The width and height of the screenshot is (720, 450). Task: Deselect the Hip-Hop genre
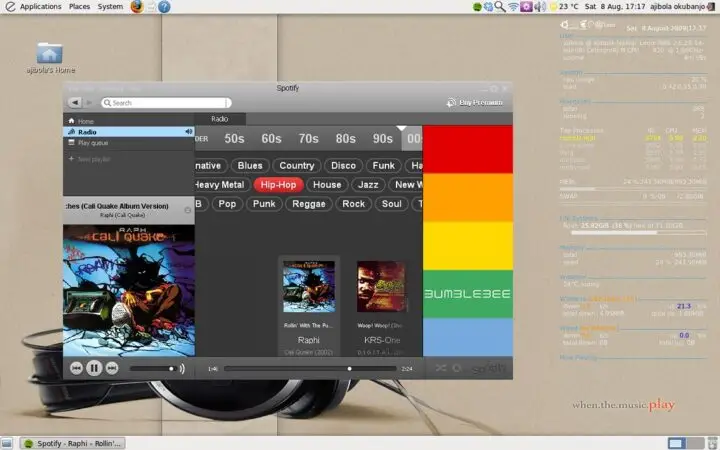click(x=278, y=185)
